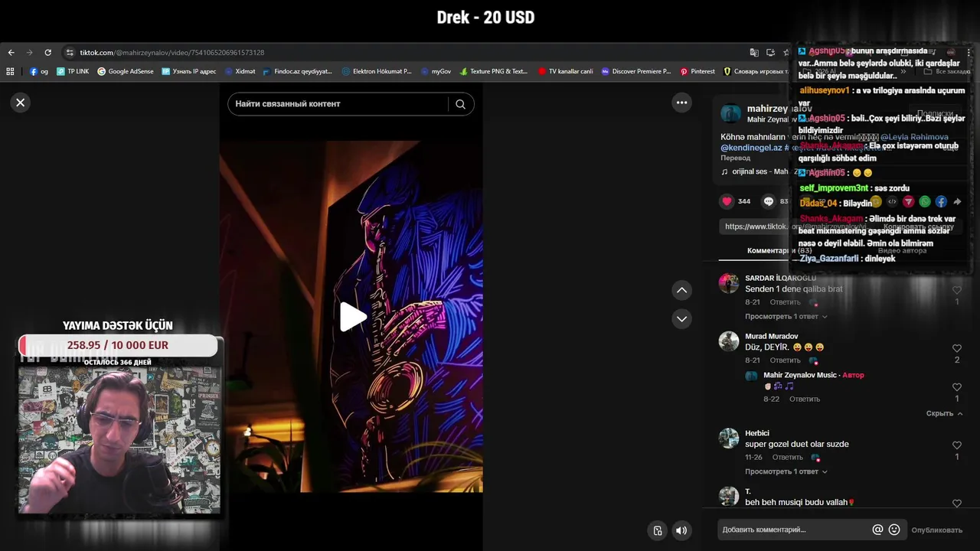Share the video via WhatsApp icon

(925, 202)
